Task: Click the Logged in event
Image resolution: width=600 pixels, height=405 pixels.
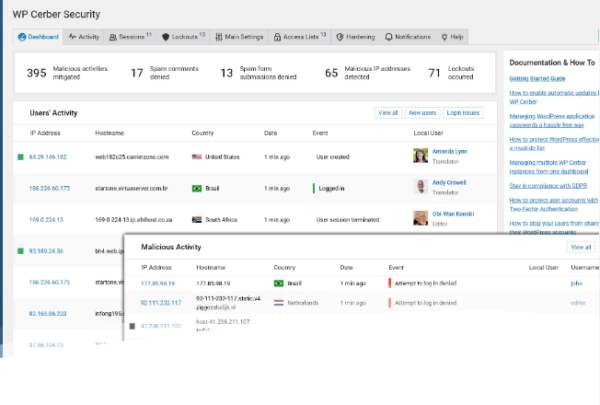Action: pos(331,188)
